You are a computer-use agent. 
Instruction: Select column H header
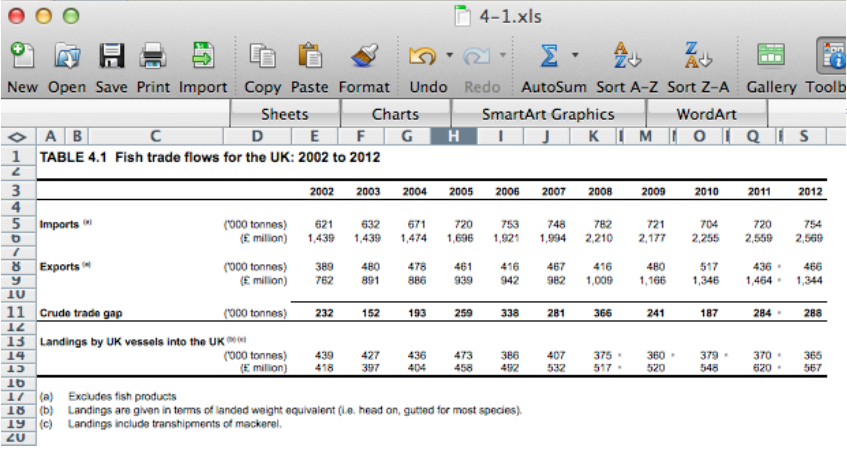click(454, 136)
